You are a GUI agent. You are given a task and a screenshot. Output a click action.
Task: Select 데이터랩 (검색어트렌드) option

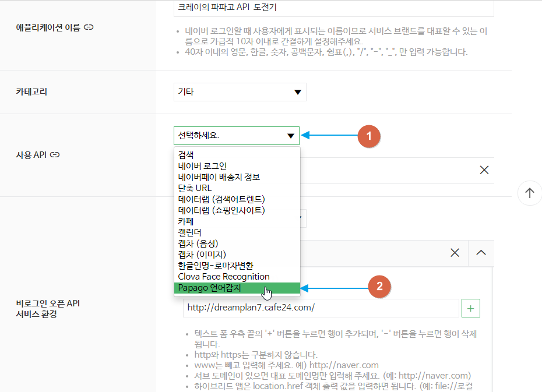coord(237,199)
